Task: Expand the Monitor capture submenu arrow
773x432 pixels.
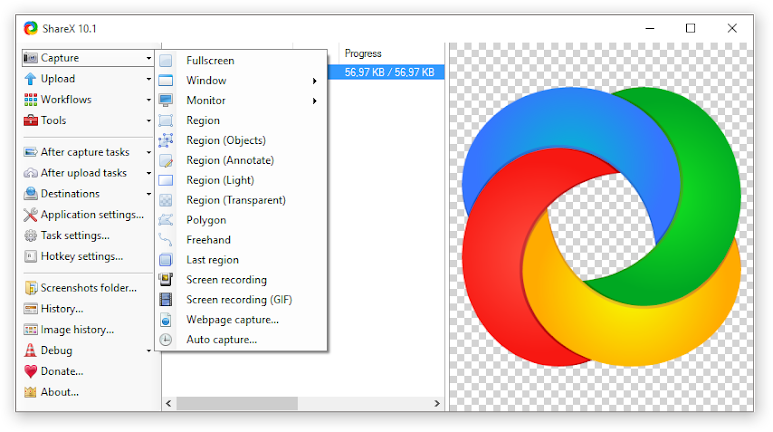Action: pyautogui.click(x=314, y=101)
